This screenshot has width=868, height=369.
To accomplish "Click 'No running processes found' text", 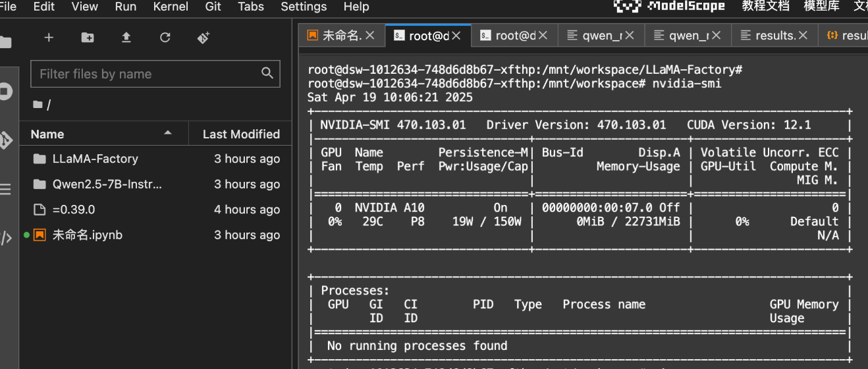I will point(417,346).
